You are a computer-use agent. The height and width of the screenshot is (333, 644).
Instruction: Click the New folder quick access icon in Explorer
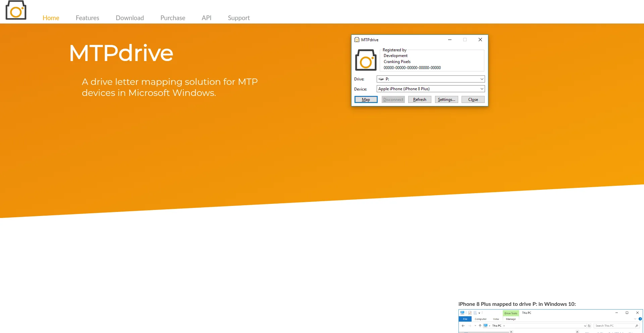tap(475, 313)
